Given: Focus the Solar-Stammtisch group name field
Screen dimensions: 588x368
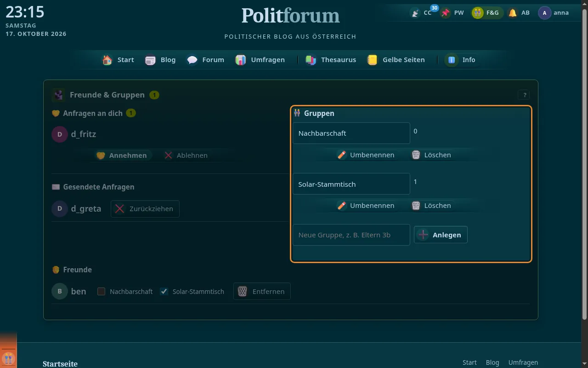Looking at the screenshot, I should point(351,184).
